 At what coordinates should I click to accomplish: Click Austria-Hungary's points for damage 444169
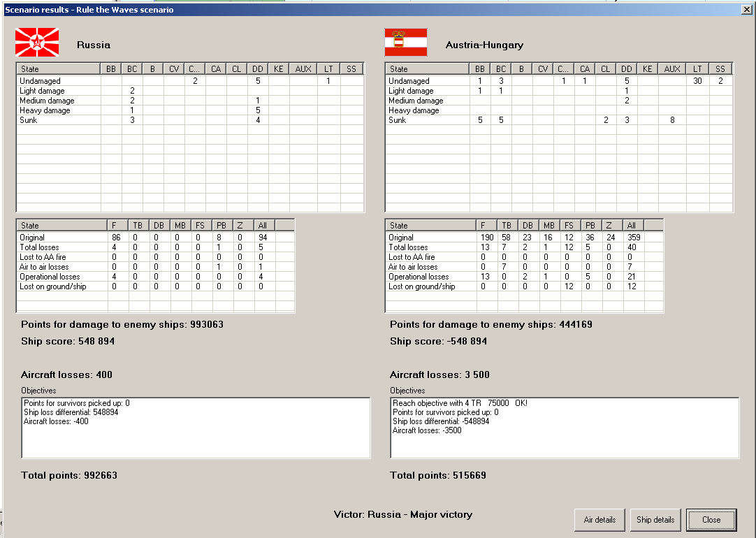[x=490, y=324]
